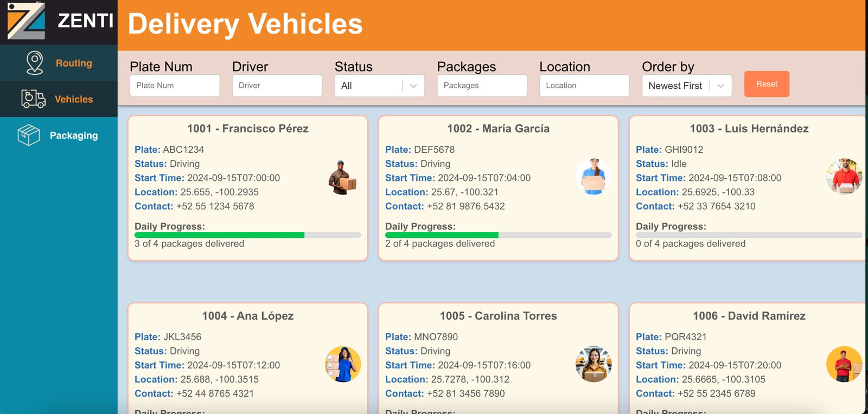868x414 pixels.
Task: Click contact number +52 81 3456 7890
Action: 465,393
